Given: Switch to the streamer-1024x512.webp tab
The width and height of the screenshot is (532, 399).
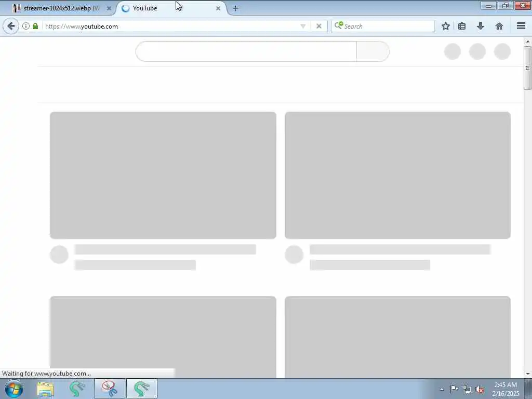Looking at the screenshot, I should pyautogui.click(x=61, y=8).
